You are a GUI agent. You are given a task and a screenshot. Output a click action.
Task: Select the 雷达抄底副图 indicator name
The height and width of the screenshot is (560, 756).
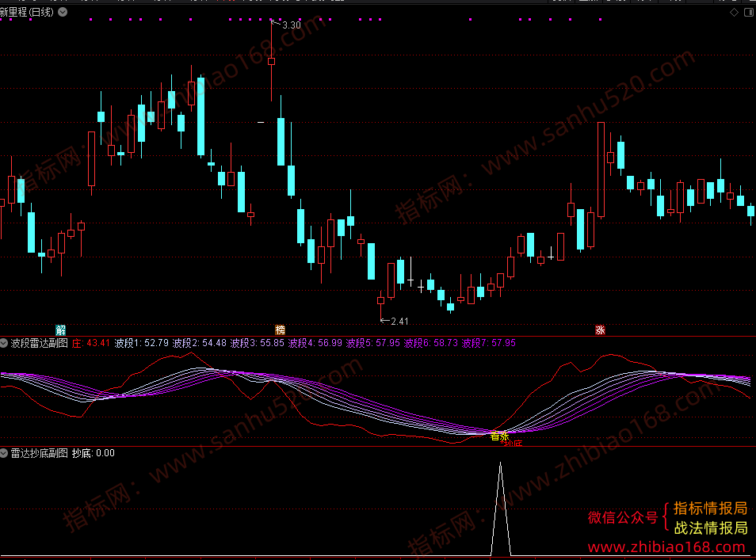40,453
